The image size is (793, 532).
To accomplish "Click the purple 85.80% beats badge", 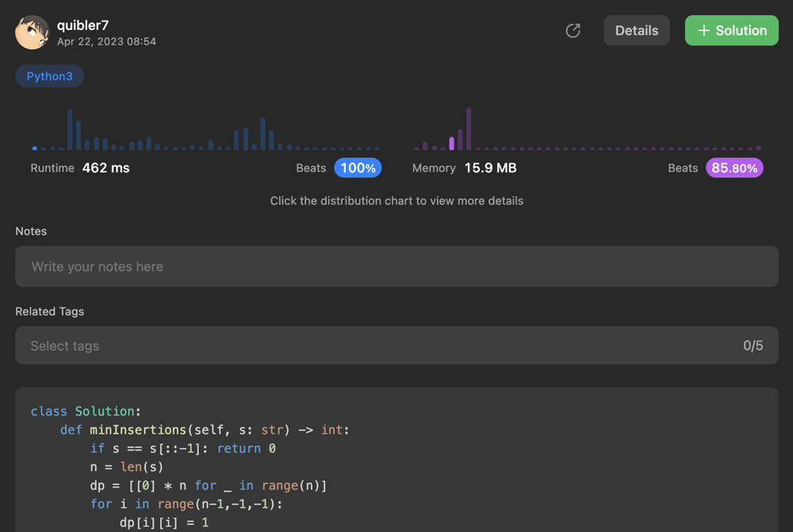I will (x=734, y=168).
